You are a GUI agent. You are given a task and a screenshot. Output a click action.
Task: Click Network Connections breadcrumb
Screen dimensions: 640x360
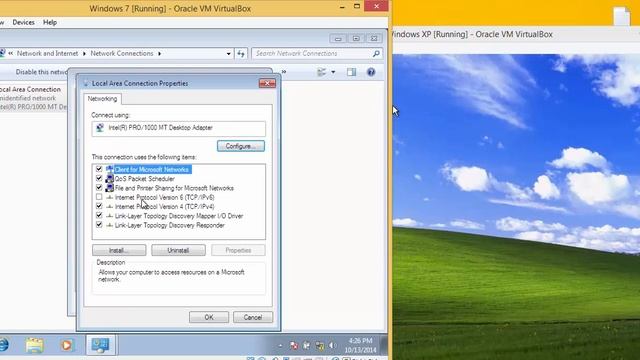click(x=122, y=53)
